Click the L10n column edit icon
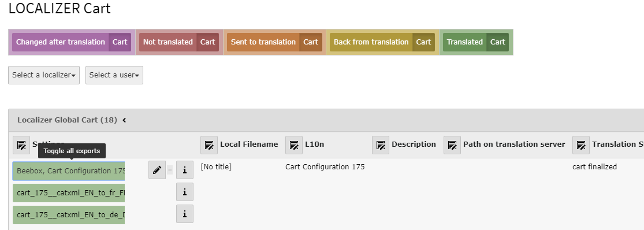The width and height of the screenshot is (644, 230). [294, 145]
